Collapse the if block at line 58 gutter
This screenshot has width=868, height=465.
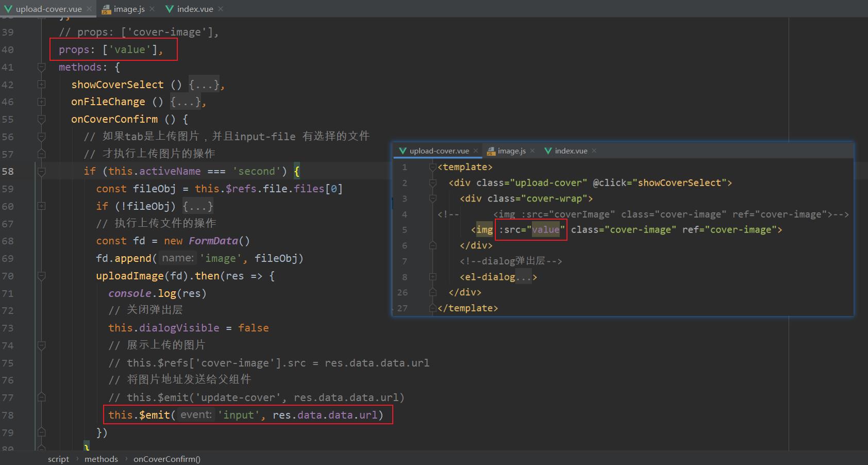tap(41, 171)
